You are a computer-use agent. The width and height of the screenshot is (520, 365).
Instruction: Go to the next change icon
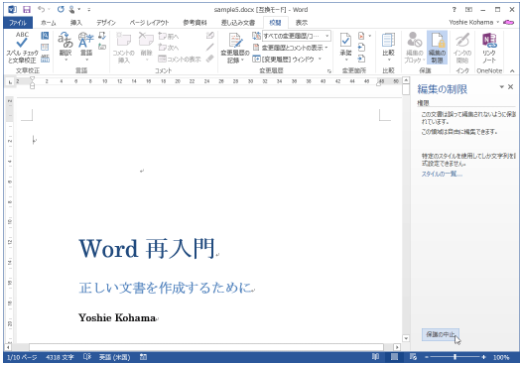(361, 59)
